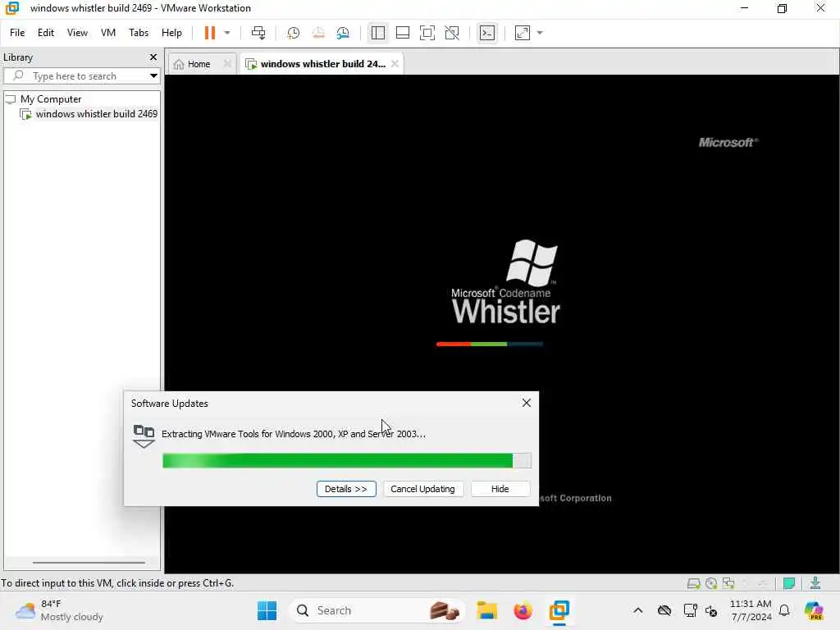
Task: Hide the Software Updates dialog
Action: tap(500, 489)
